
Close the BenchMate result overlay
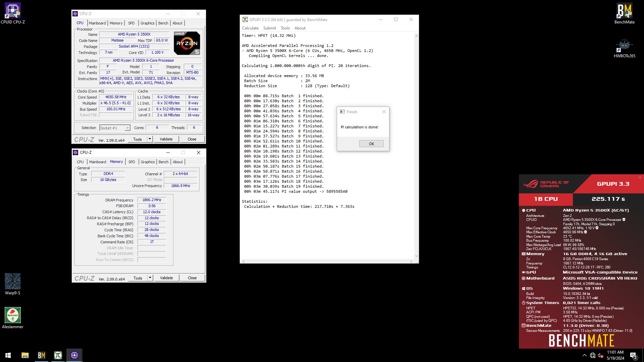(640, 178)
